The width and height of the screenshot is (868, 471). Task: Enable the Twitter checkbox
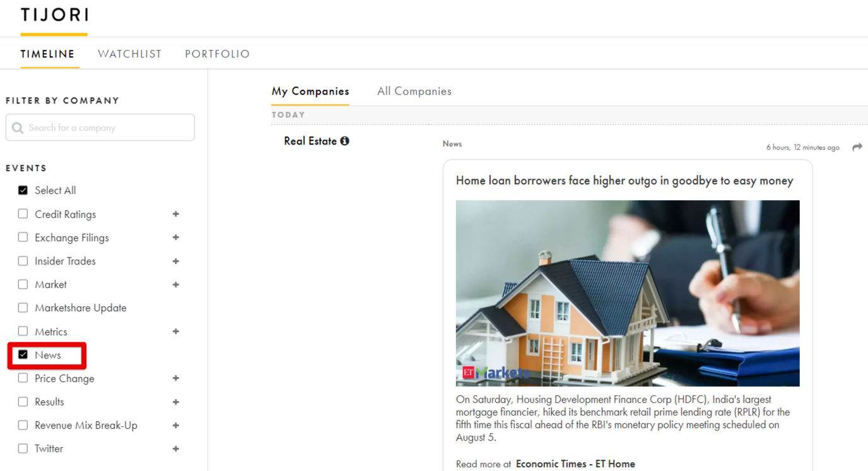pos(23,448)
